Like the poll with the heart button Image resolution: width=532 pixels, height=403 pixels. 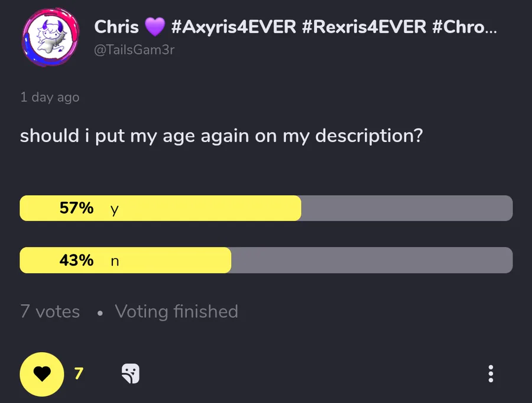41,374
